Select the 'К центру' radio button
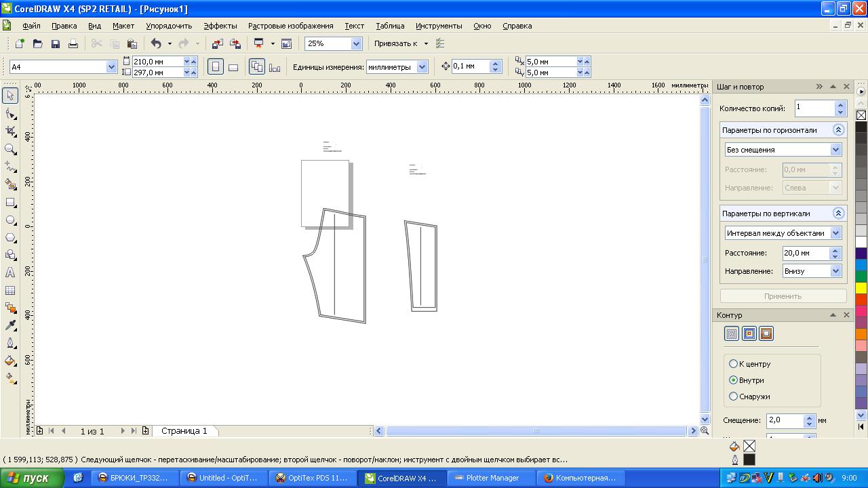This screenshot has width=868, height=488. [x=733, y=364]
